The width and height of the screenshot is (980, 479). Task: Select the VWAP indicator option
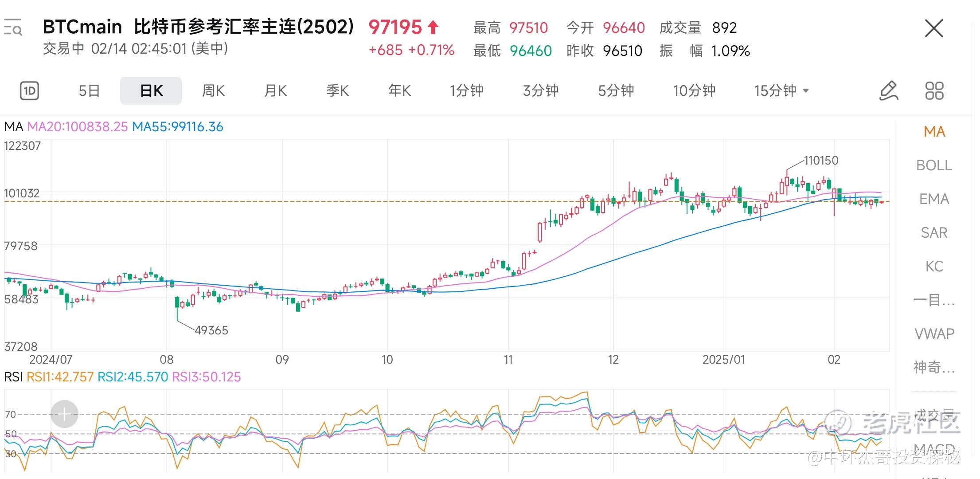(934, 334)
